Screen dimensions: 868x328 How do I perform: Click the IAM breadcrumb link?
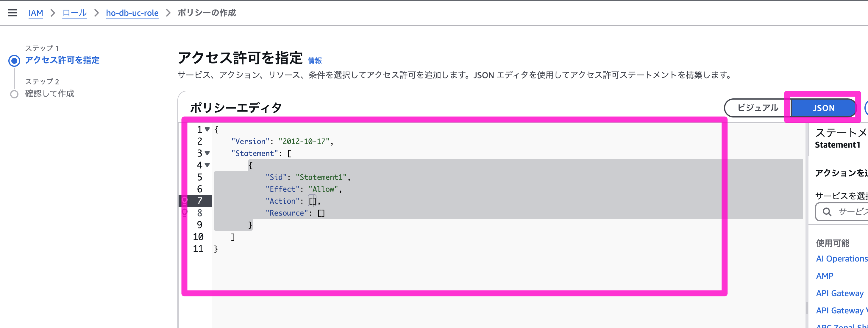coord(36,13)
